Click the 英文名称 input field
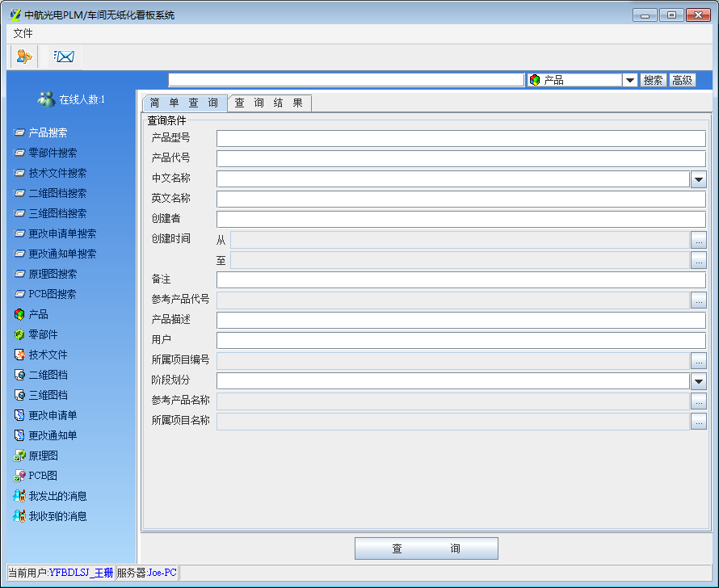Screen dimensions: 719x588 [x=461, y=199]
